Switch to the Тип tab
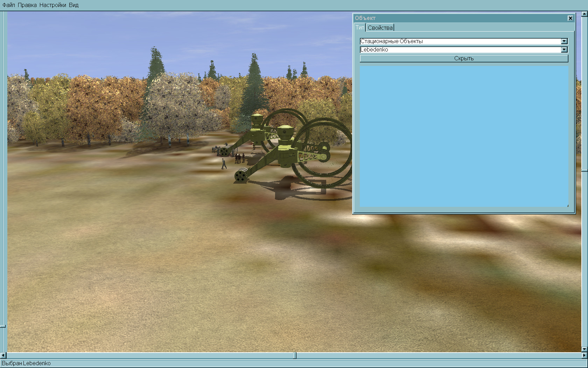The height and width of the screenshot is (368, 588). click(x=360, y=27)
